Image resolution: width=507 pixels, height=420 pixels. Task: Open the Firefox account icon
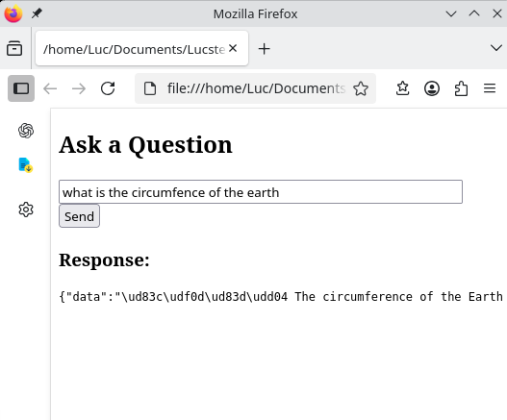[432, 88]
